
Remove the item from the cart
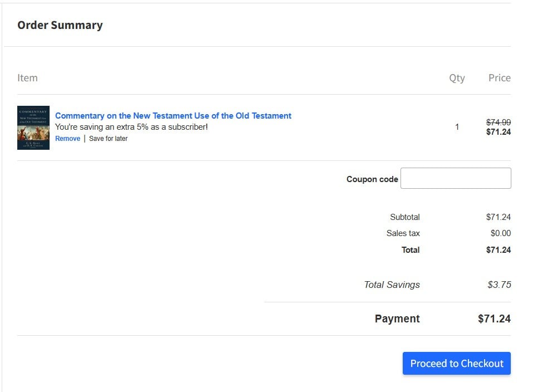click(x=67, y=139)
